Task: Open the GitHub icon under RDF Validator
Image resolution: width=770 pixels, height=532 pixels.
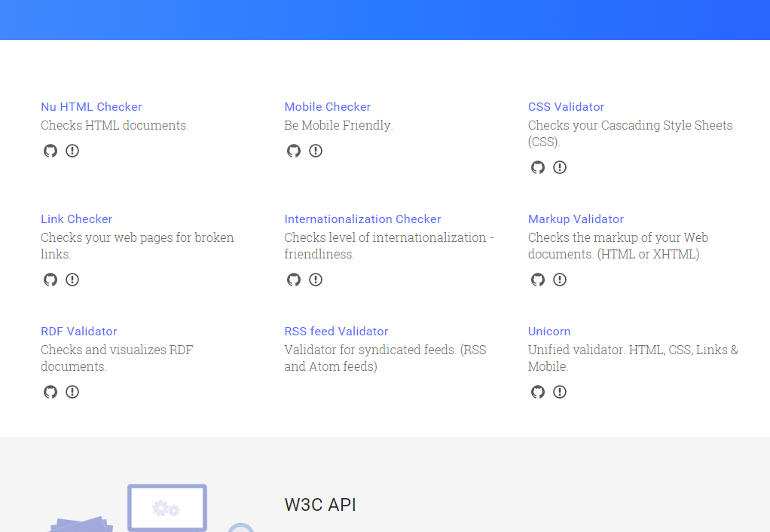Action: click(x=50, y=392)
